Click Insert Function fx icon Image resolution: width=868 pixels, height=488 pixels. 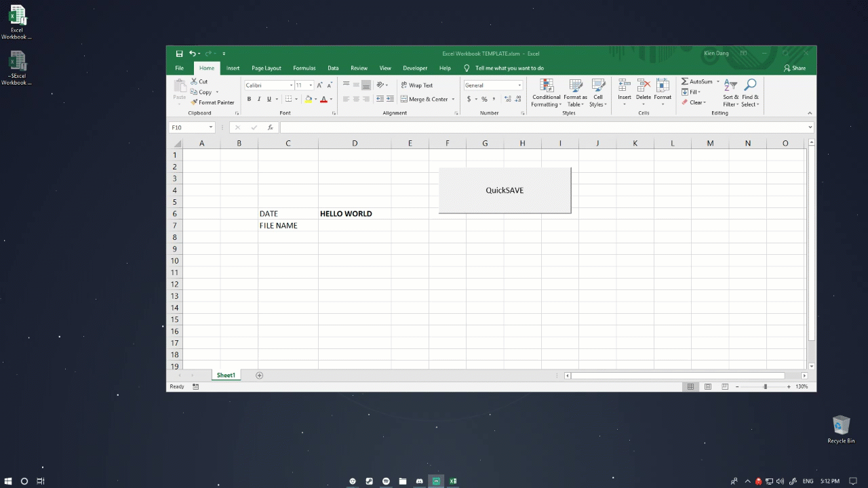point(270,127)
